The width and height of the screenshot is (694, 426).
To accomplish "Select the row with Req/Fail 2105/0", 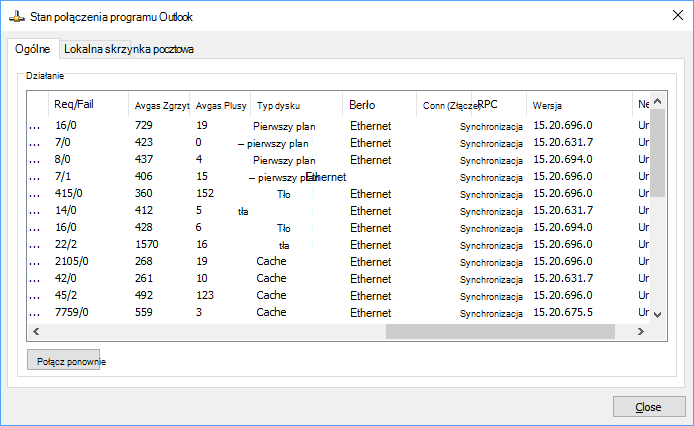I will pos(339,261).
